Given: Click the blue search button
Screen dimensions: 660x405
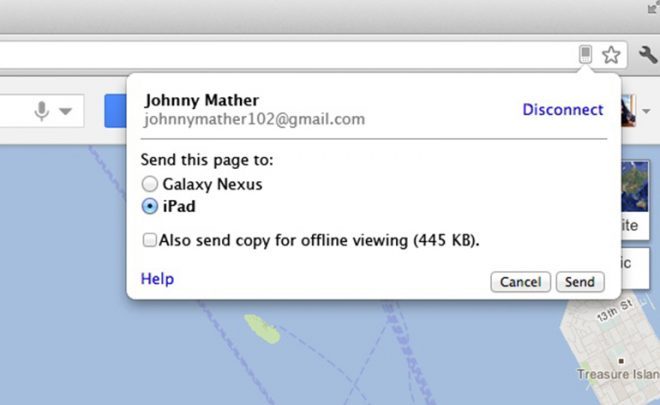Looking at the screenshot, I should click(x=116, y=111).
